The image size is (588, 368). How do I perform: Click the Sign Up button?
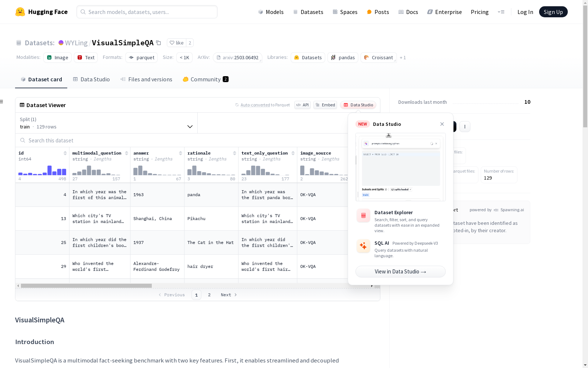coord(553,12)
